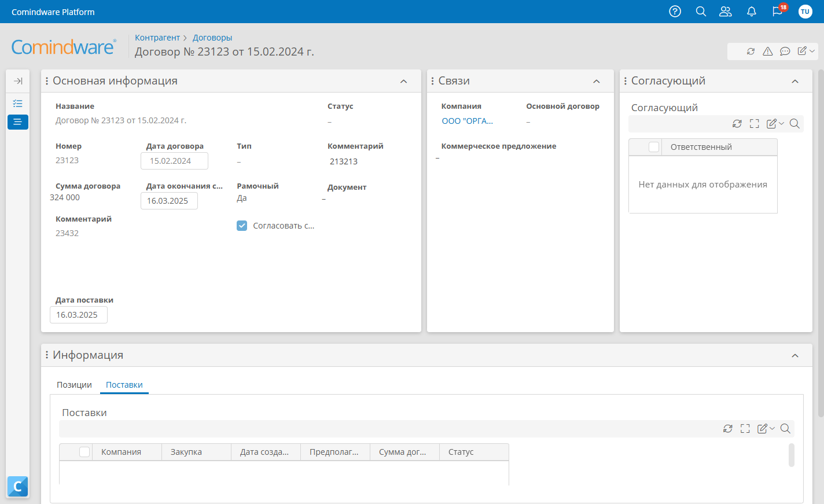Refresh the contract record from header toolbar
This screenshot has width=824, height=504.
(x=751, y=51)
